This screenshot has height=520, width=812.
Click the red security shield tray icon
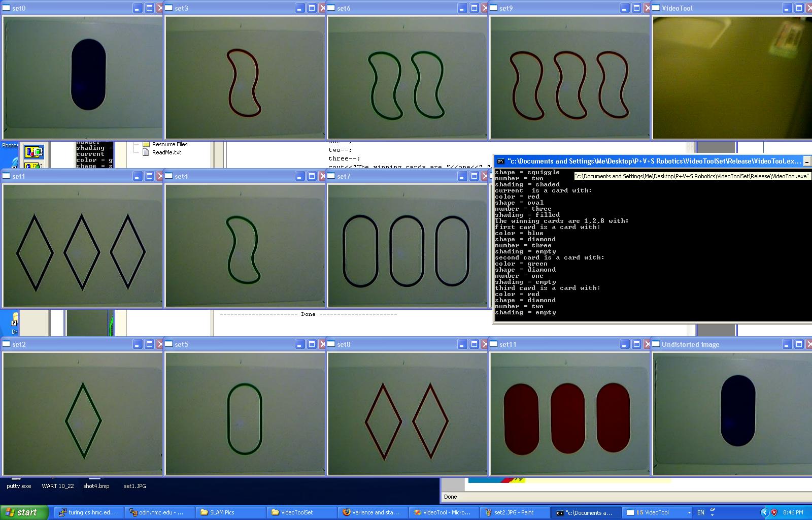point(774,512)
